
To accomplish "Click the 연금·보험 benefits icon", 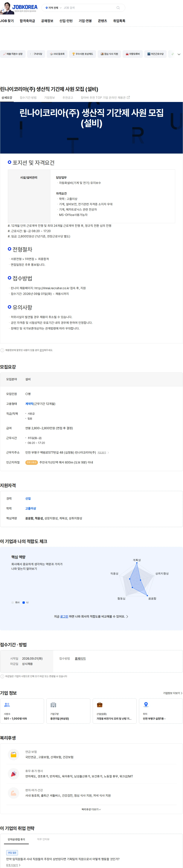I will [x=14, y=754].
